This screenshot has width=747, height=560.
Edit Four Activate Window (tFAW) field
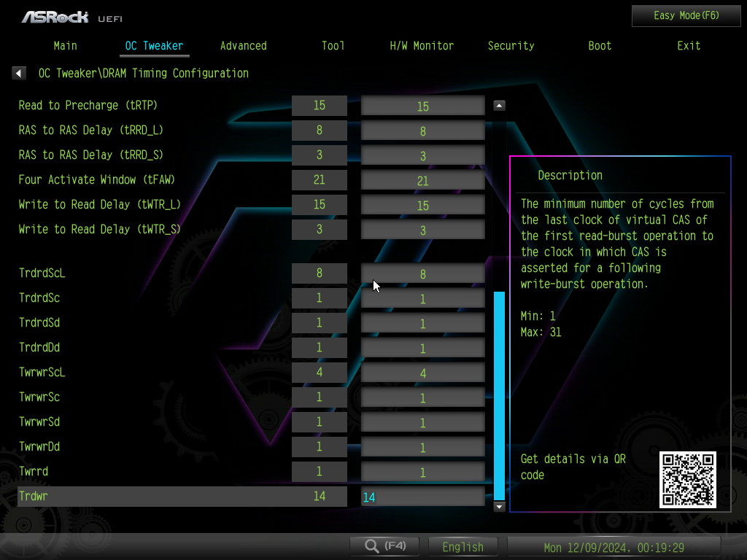coord(422,180)
